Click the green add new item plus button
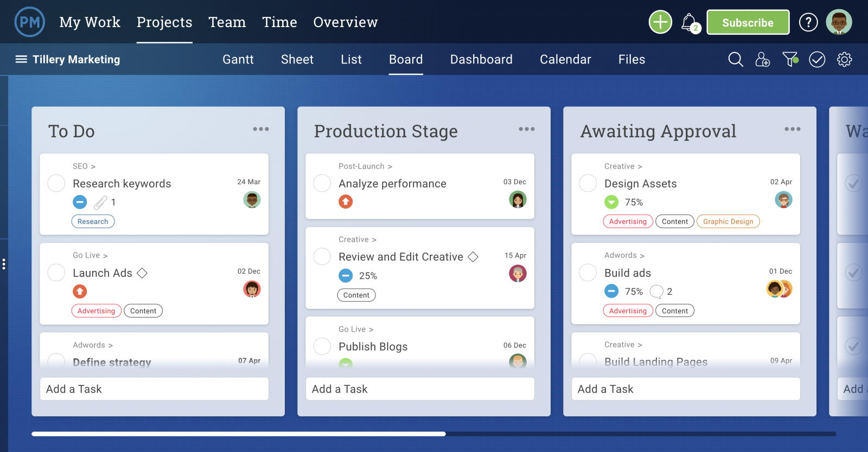Screen dimensions: 868x452 coord(660,22)
